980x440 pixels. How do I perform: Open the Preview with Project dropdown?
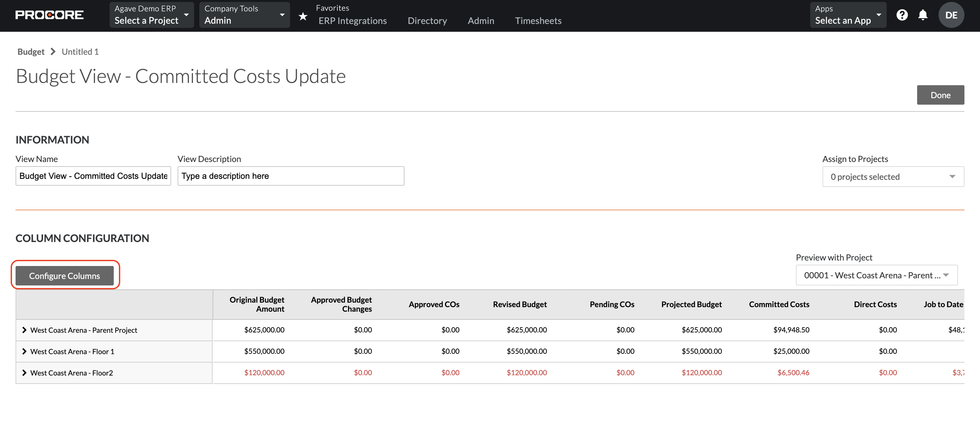[x=877, y=275]
